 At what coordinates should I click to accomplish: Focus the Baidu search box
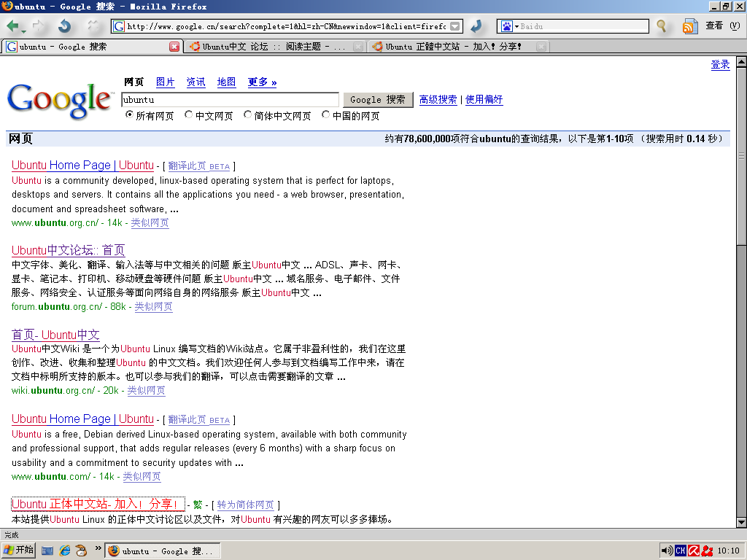tap(584, 26)
